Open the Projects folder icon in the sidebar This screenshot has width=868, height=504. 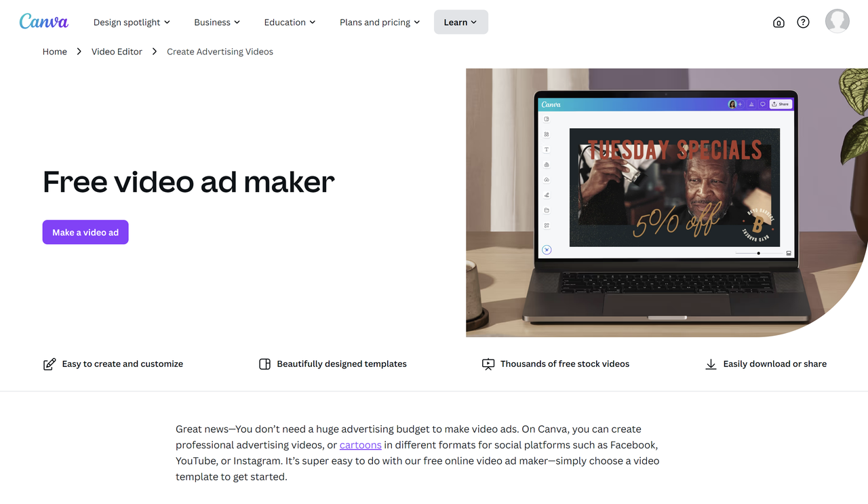click(546, 210)
